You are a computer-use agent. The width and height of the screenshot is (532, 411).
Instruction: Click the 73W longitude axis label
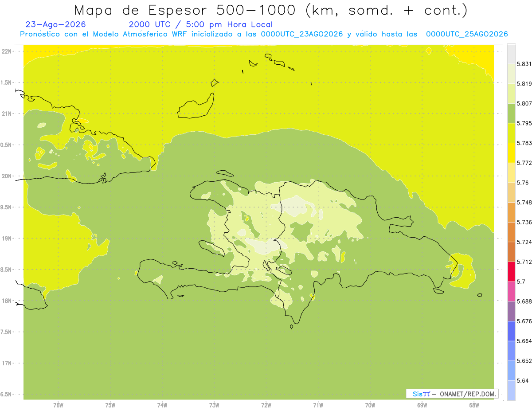click(214, 405)
